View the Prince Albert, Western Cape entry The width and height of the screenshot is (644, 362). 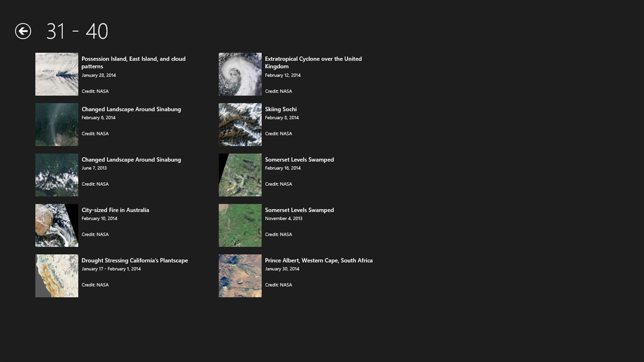pyautogui.click(x=319, y=260)
